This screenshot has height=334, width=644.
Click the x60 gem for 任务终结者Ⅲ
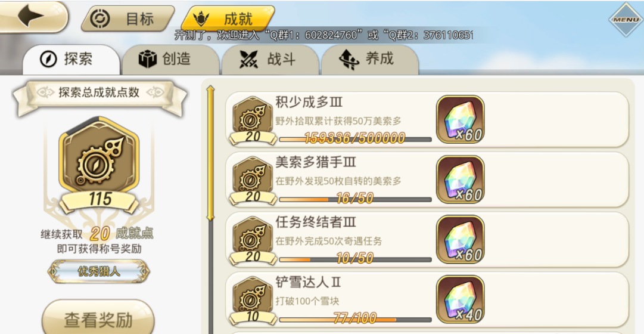coord(460,240)
